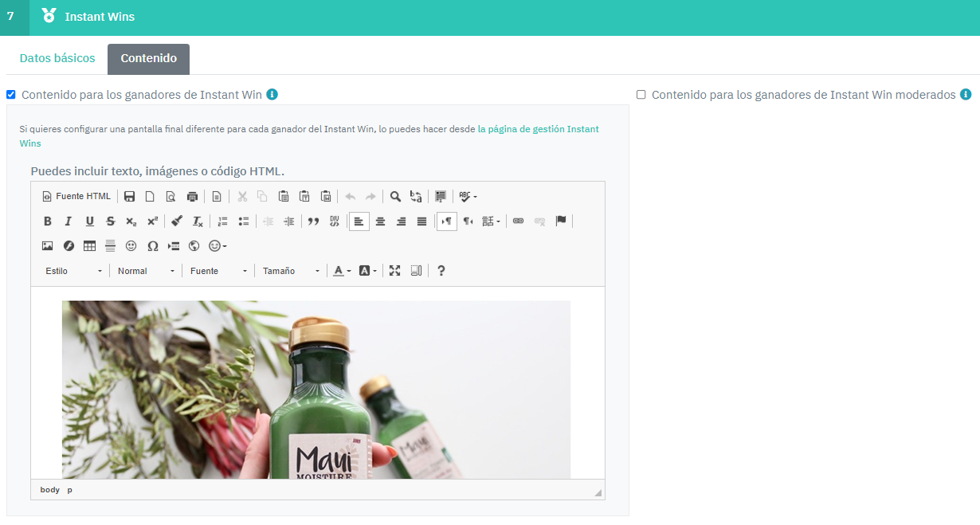980x525 pixels.
Task: Click the Remove Format icon
Action: [198, 221]
